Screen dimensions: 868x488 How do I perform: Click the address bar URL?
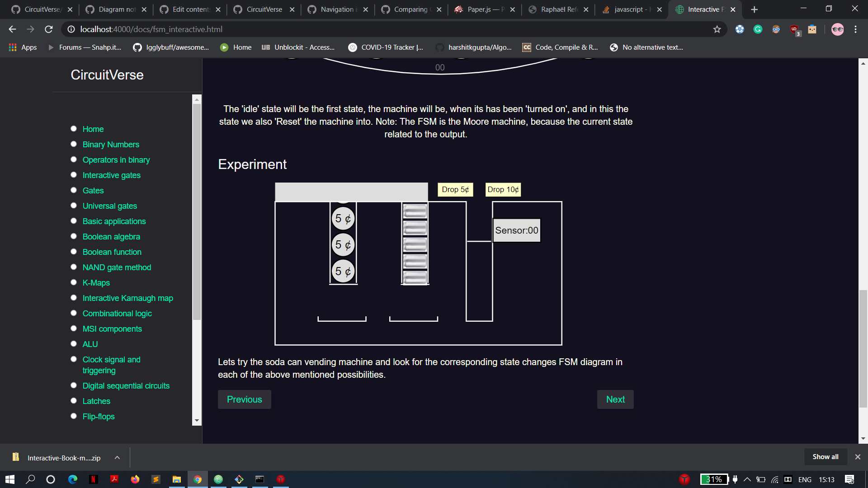(x=151, y=29)
